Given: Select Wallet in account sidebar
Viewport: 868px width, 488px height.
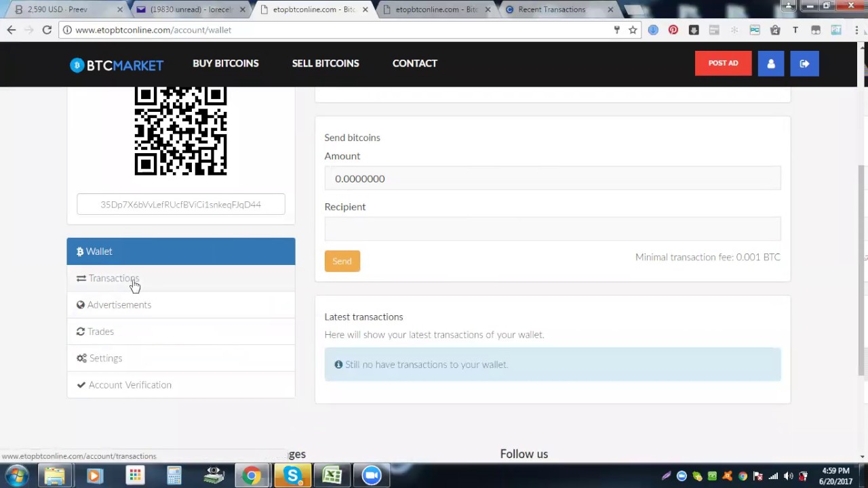Looking at the screenshot, I should click(181, 251).
